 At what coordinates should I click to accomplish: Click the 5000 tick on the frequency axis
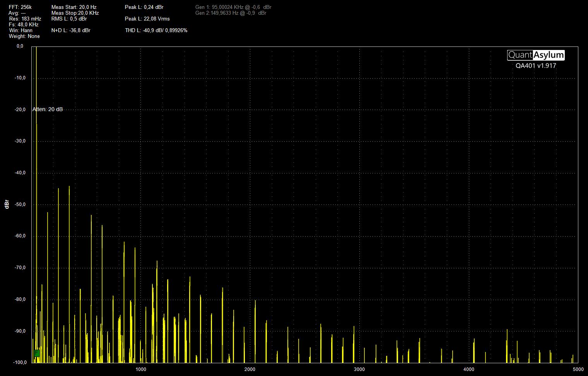(578, 369)
